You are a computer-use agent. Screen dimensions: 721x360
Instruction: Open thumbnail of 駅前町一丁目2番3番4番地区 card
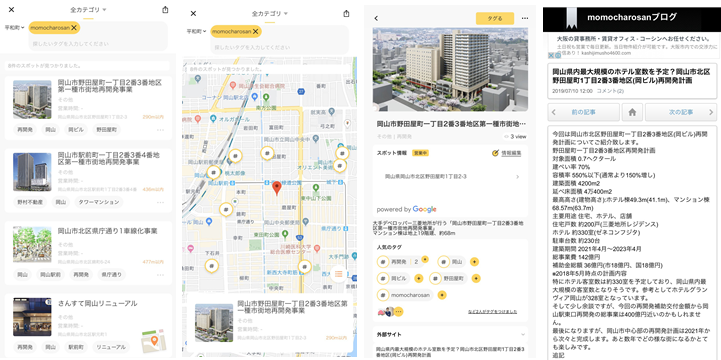coord(32,172)
